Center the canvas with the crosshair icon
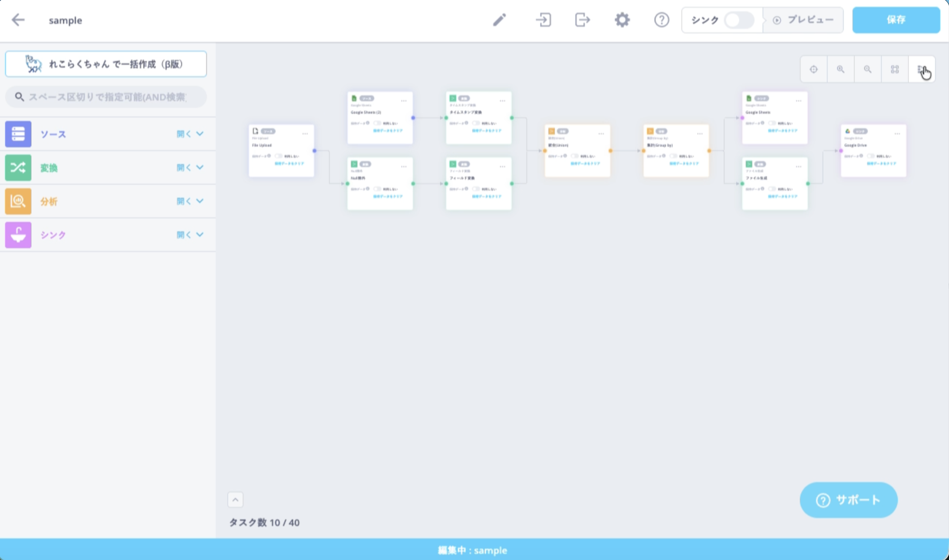Viewport: 949px width, 560px height. [813, 69]
